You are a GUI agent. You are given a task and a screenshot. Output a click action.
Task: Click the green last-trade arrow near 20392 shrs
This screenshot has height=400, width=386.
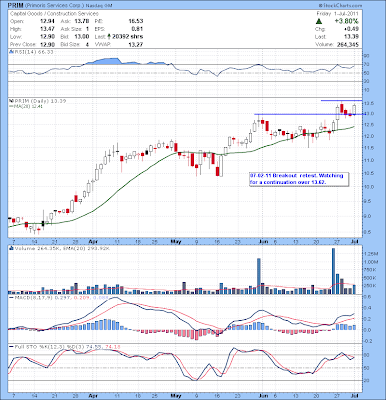click(109, 37)
